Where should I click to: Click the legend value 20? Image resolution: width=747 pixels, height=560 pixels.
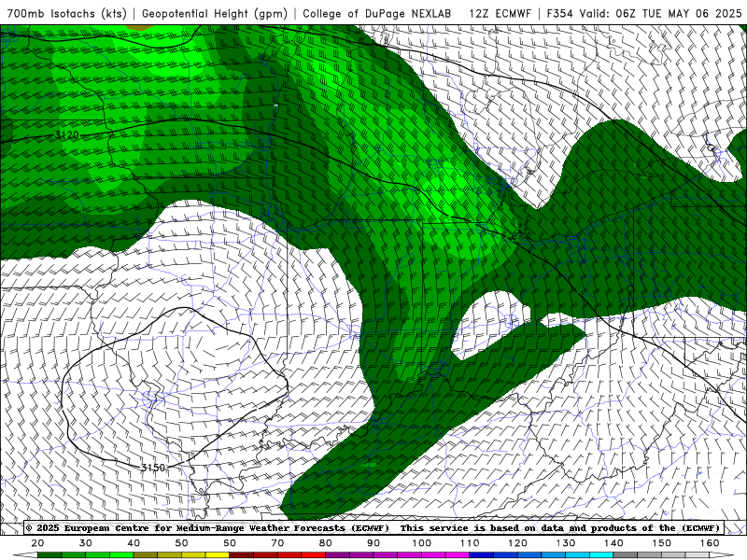37,543
